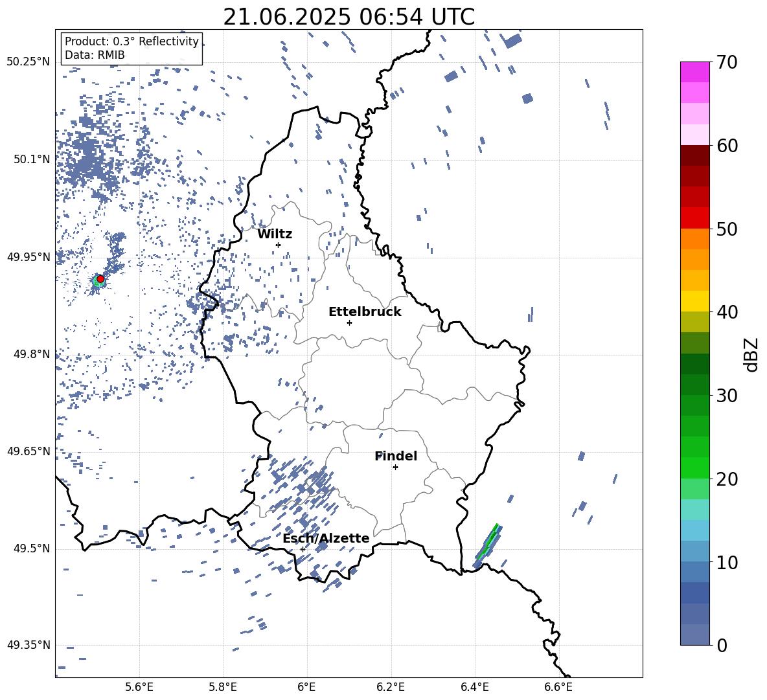Screen dimensions: 767x700
Task: Click the 'Product: 0.3° Reflectivity' label
Action: (x=132, y=41)
